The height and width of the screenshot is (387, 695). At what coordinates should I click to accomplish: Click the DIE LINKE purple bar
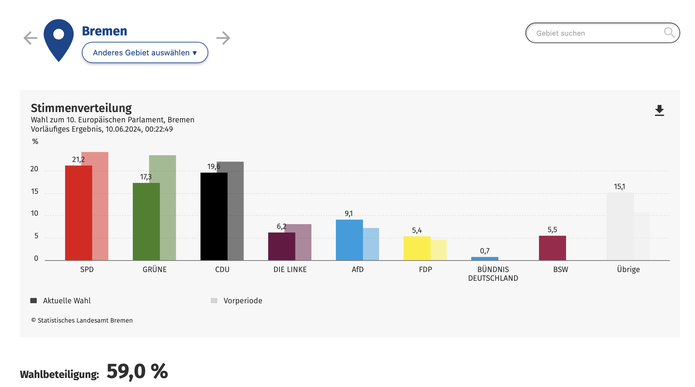pos(281,246)
